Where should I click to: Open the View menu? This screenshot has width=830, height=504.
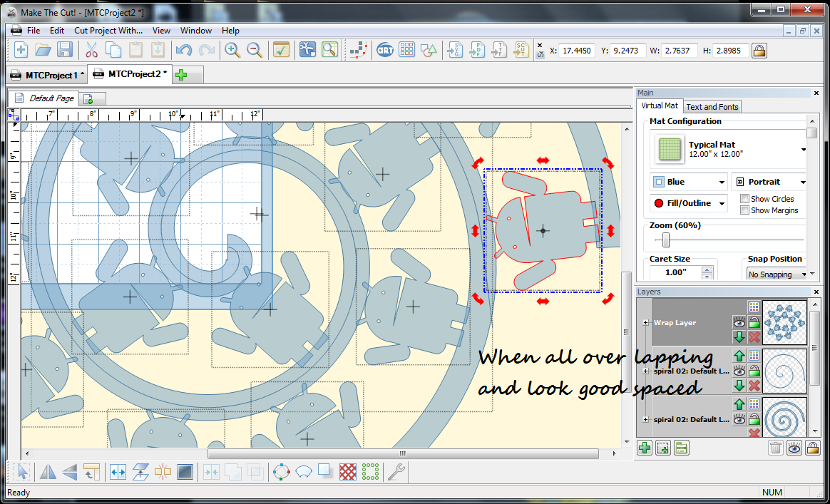161,31
